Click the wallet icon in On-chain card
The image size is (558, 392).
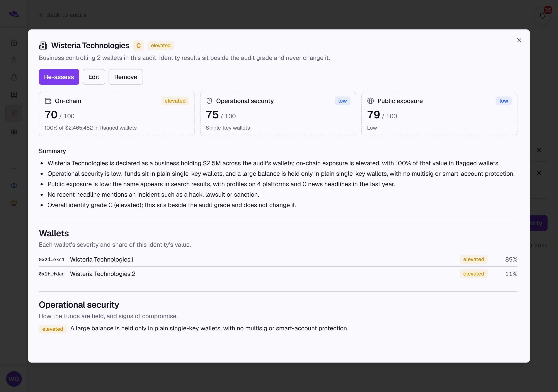(x=48, y=101)
